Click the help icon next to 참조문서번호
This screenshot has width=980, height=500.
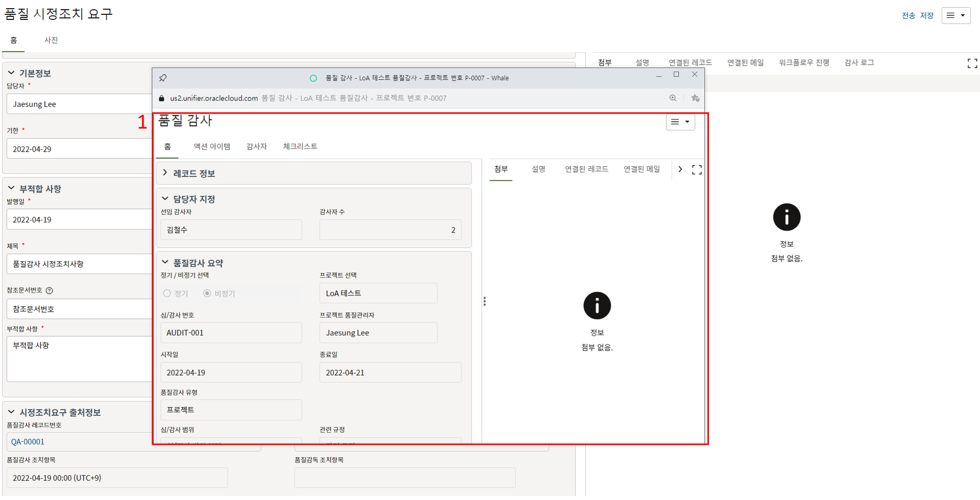(x=50, y=291)
